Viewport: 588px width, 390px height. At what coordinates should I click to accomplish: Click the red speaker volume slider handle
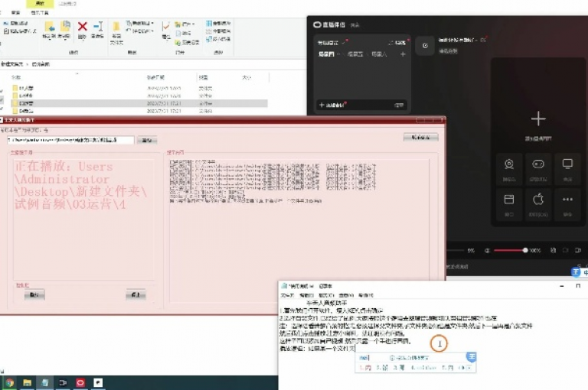(525, 250)
